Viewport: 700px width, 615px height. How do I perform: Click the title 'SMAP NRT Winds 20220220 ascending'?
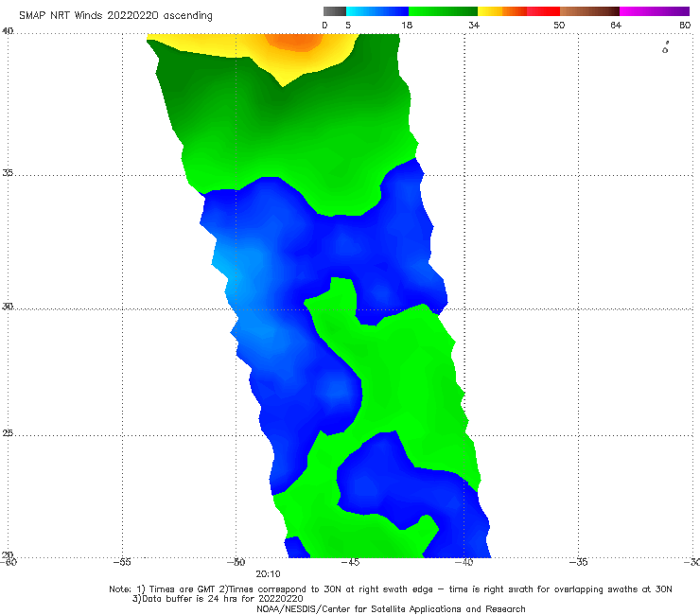point(115,15)
